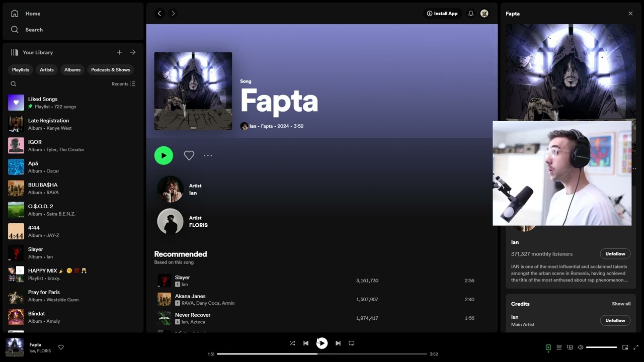Screen dimensions: 644x362
Task: Mute the volume
Action: coord(581,347)
